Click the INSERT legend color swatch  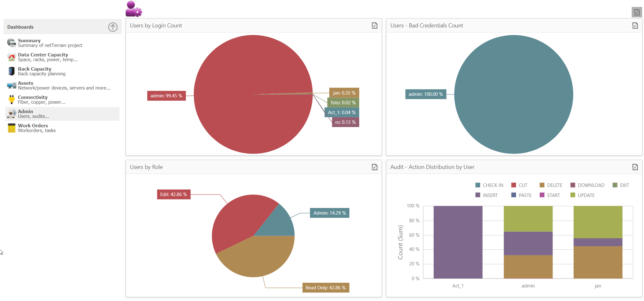pyautogui.click(x=478, y=195)
